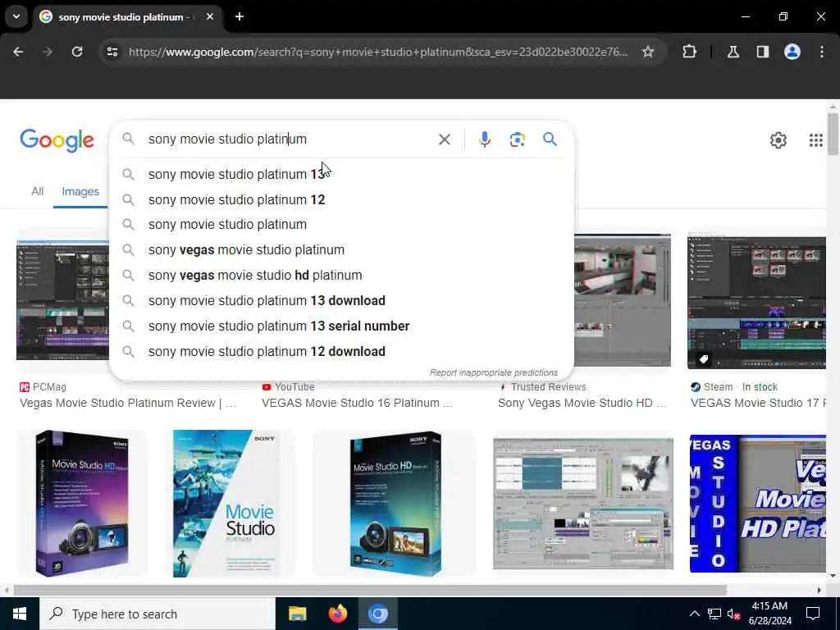This screenshot has height=630, width=840.
Task: Toggle the browser side panel icon
Action: click(x=762, y=52)
